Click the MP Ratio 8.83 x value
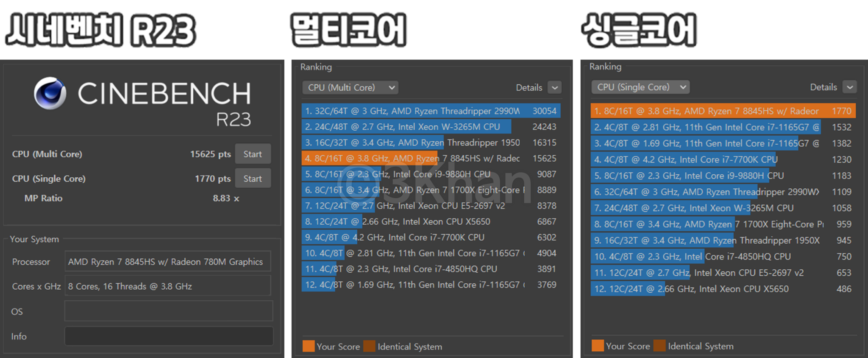868x358 pixels. click(x=226, y=198)
